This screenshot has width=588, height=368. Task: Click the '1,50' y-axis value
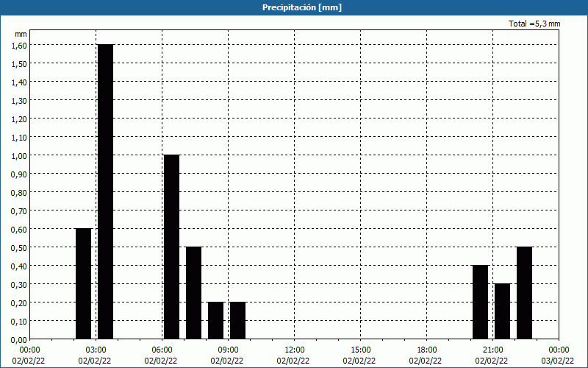[x=19, y=63]
